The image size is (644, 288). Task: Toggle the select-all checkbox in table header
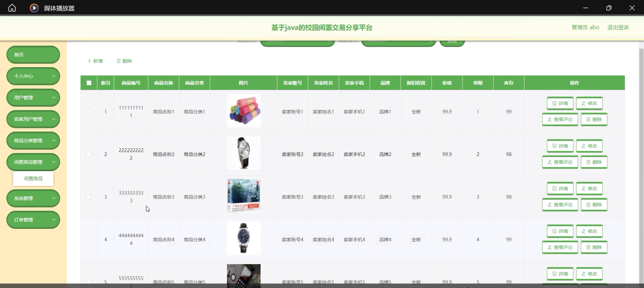point(89,83)
